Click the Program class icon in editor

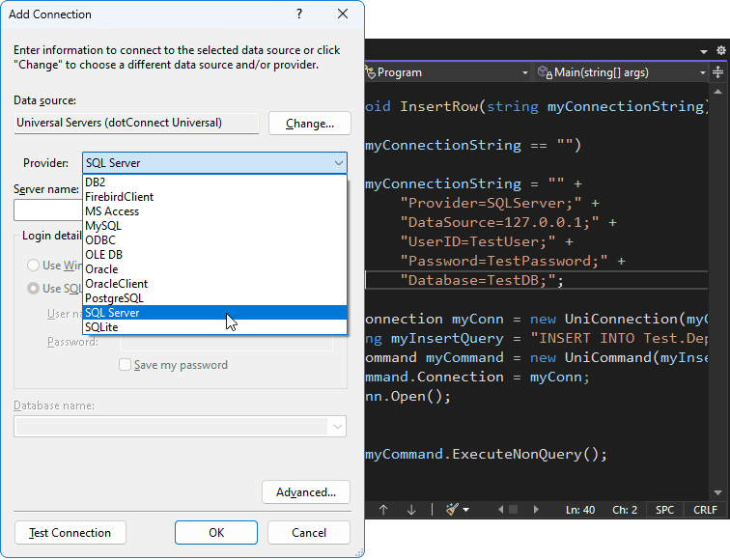[370, 72]
